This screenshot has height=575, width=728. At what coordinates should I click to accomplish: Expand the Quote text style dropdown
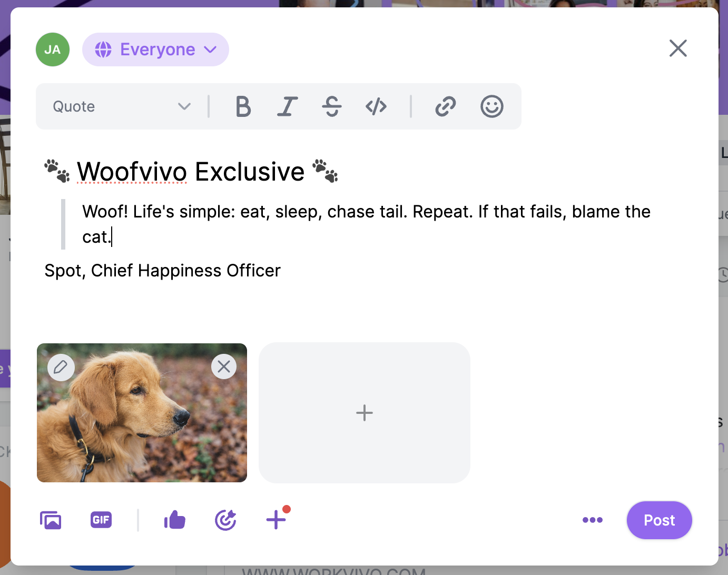[x=122, y=106]
